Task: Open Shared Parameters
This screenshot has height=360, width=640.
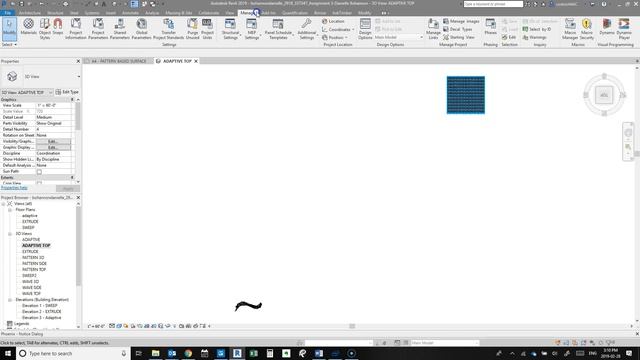Action: click(x=120, y=29)
